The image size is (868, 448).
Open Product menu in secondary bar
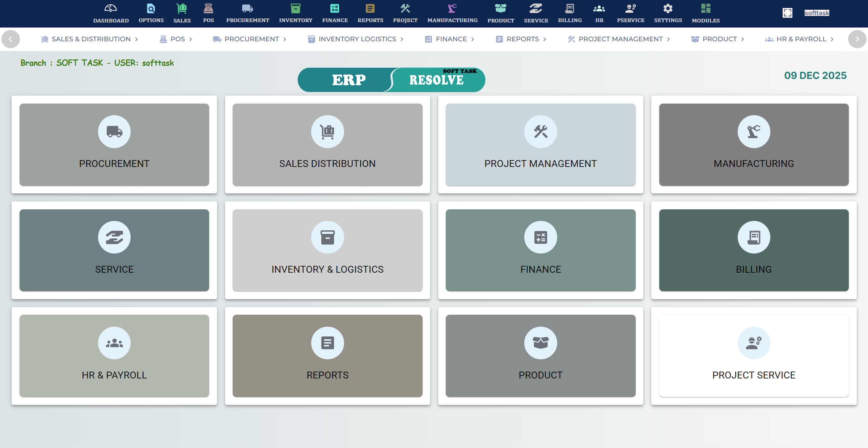point(718,39)
